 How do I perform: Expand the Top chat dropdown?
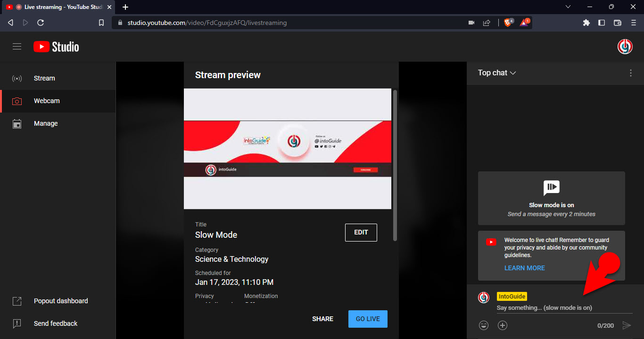(497, 73)
